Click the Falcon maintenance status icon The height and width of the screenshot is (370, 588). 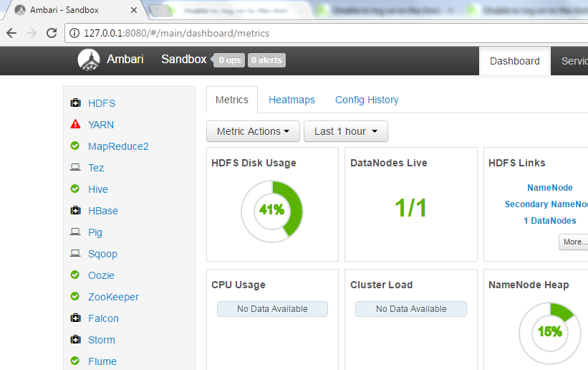(75, 318)
